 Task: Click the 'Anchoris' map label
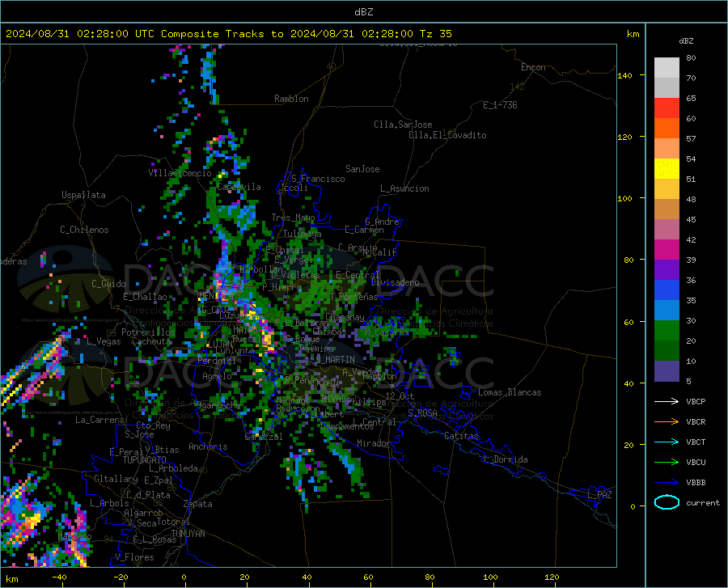(x=208, y=446)
